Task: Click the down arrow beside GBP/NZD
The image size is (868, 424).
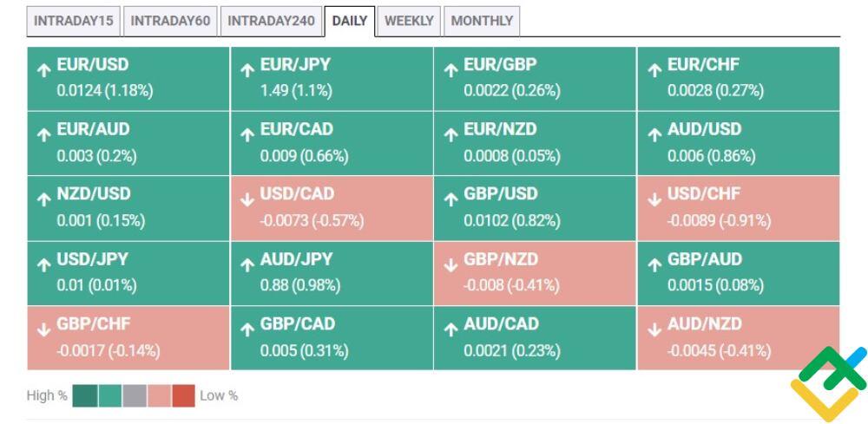Action: pyautogui.click(x=450, y=264)
